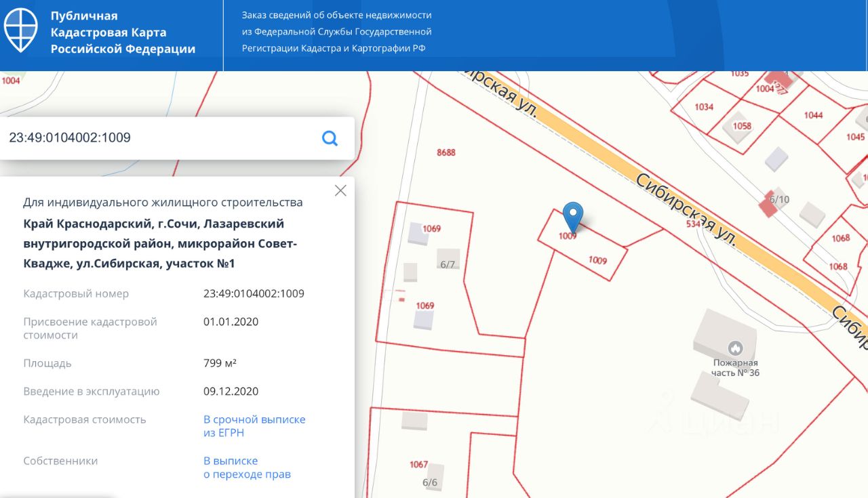
Task: Click the cadastral map logo icon
Action: 21,30
